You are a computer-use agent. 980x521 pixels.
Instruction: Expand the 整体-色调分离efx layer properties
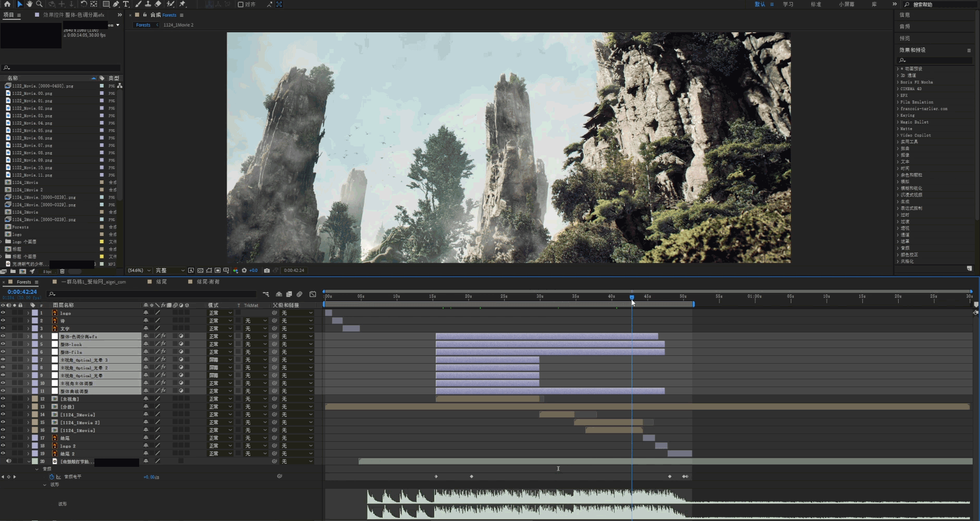(x=28, y=337)
